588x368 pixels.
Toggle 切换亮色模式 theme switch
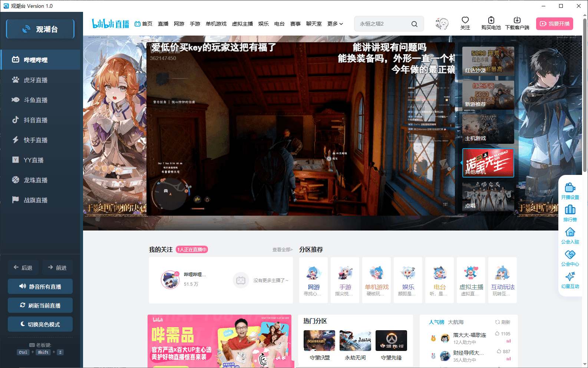pos(40,324)
